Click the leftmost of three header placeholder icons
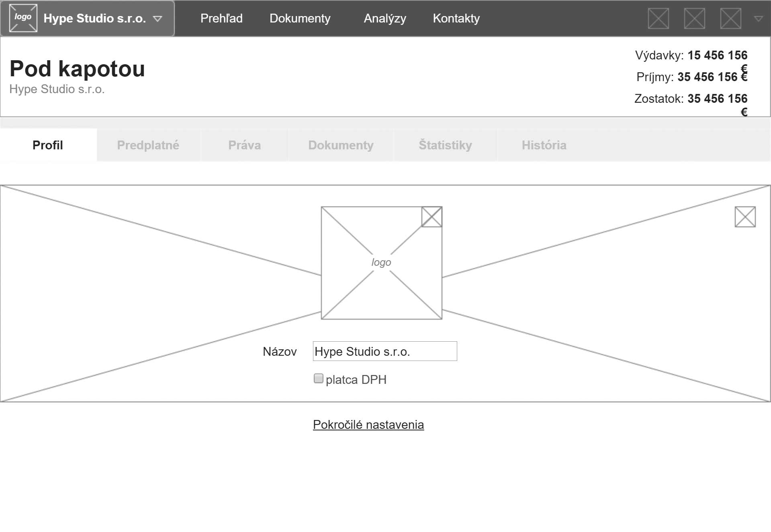 tap(658, 18)
